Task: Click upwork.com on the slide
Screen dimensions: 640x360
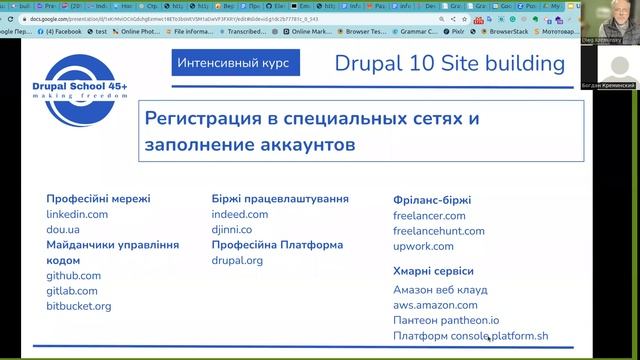Action: 423,247
